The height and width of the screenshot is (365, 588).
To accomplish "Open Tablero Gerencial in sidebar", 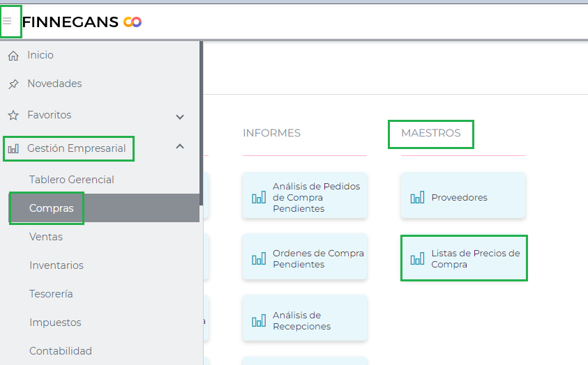I will (x=72, y=180).
